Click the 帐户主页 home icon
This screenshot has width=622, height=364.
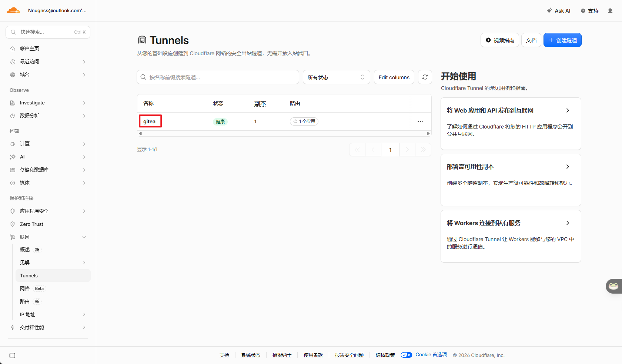click(x=13, y=49)
